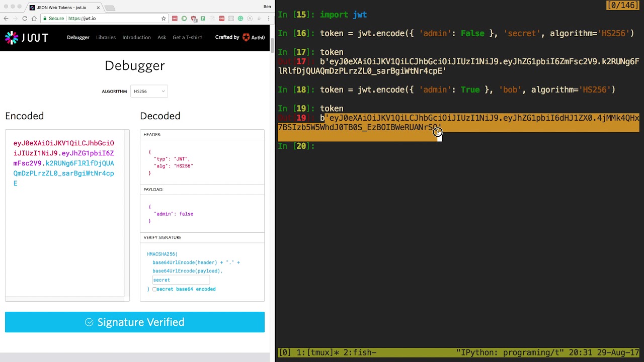Click the JWT logo in site header

tap(27, 38)
